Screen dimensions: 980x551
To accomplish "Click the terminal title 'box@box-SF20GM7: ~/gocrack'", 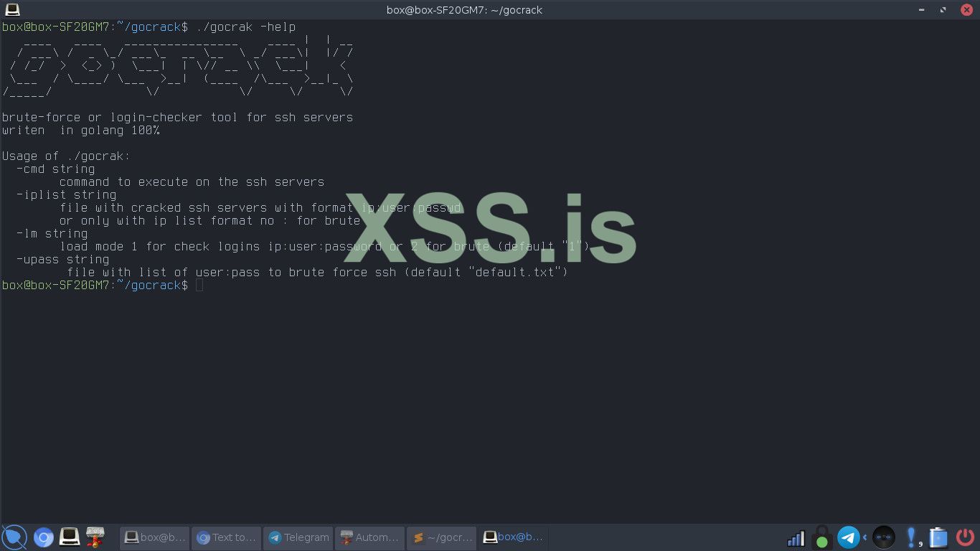I will point(463,10).
